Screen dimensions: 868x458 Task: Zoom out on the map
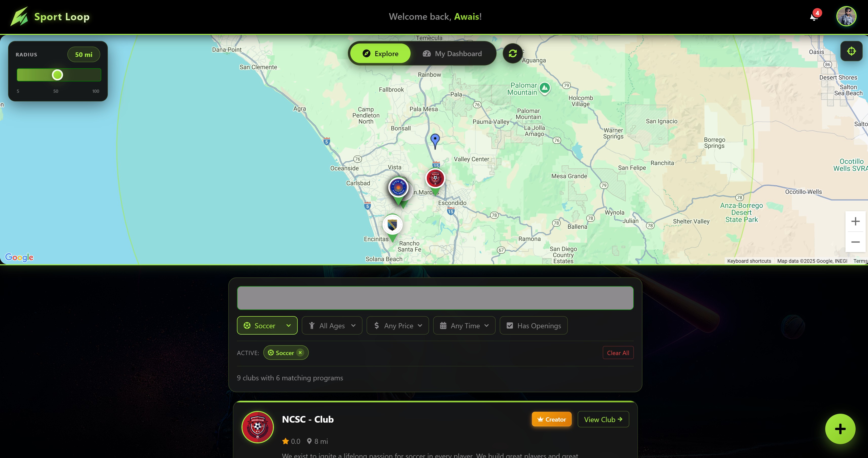(x=855, y=242)
